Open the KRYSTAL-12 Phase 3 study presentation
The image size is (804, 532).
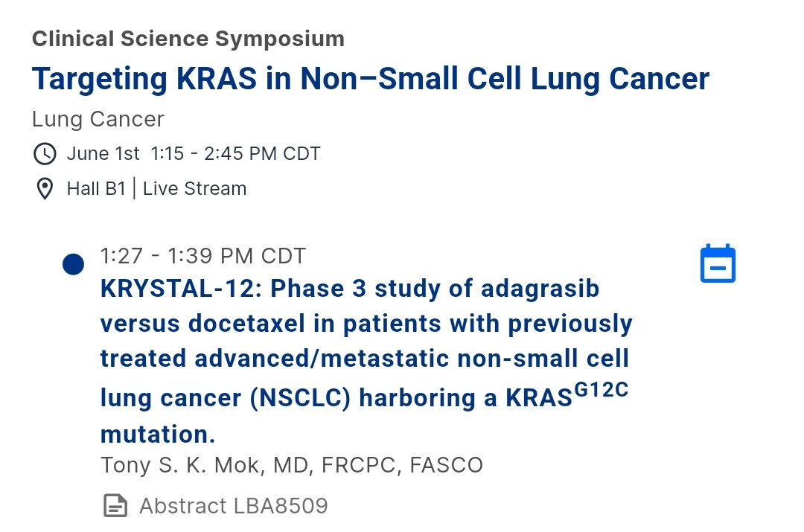(x=366, y=362)
